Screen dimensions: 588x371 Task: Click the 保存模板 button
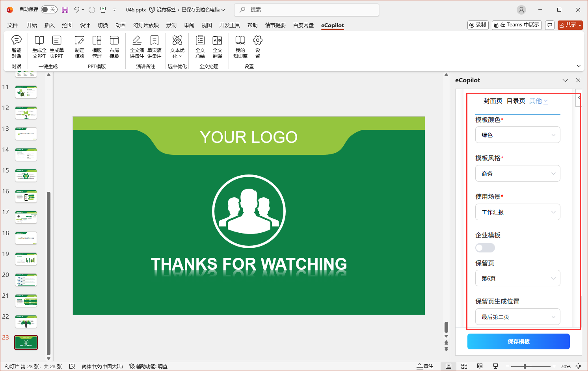[518, 341]
